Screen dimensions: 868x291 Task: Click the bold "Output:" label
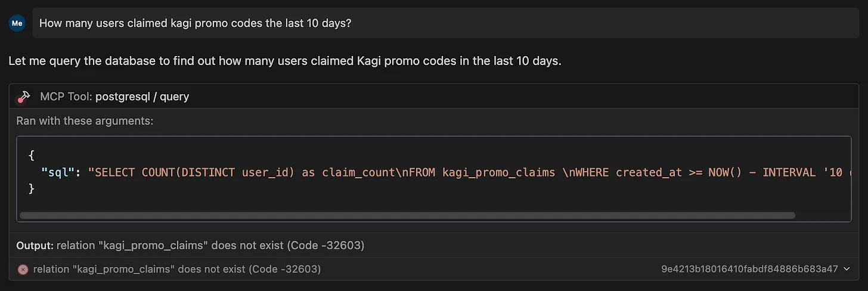tap(35, 245)
